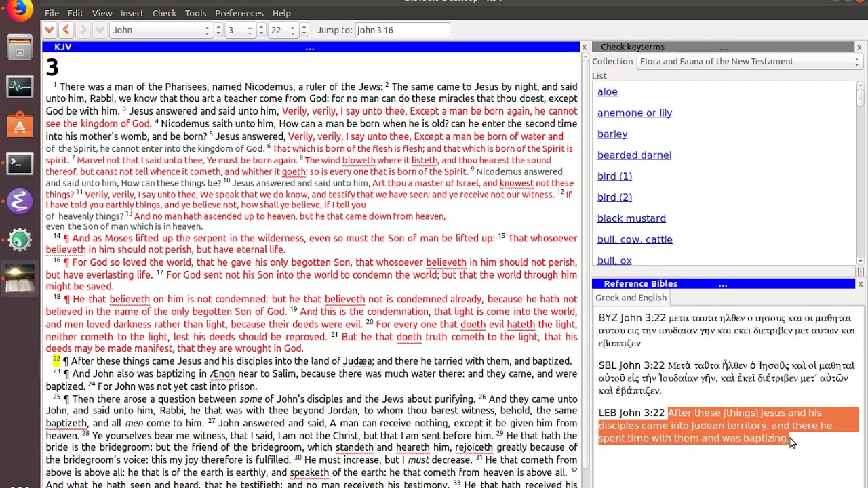Step the verse with the spinner after 22

coord(304,30)
